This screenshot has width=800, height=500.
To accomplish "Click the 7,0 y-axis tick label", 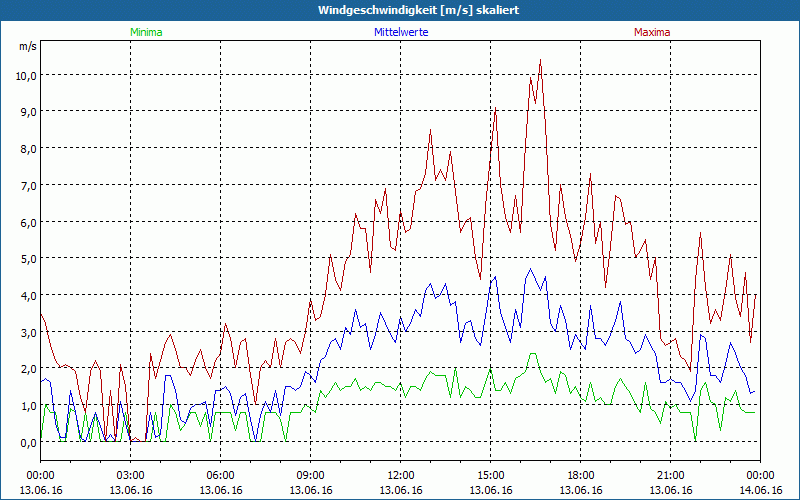I will coord(28,186).
